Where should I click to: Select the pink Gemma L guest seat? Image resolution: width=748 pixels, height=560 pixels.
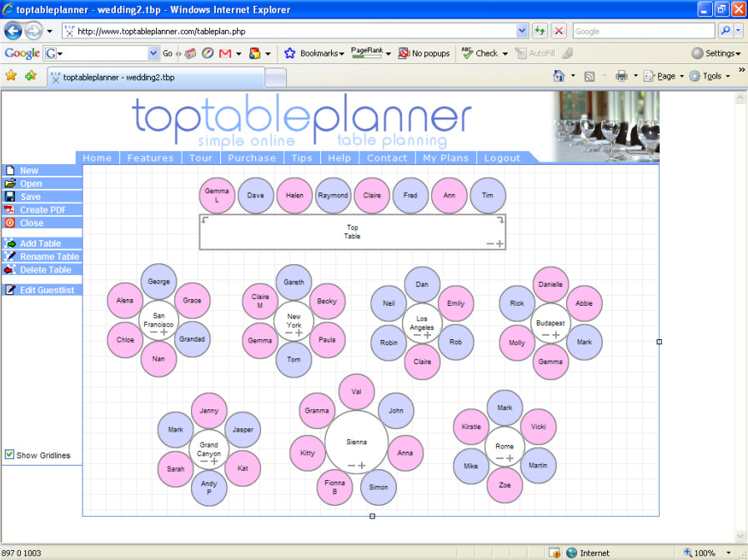pyautogui.click(x=217, y=195)
